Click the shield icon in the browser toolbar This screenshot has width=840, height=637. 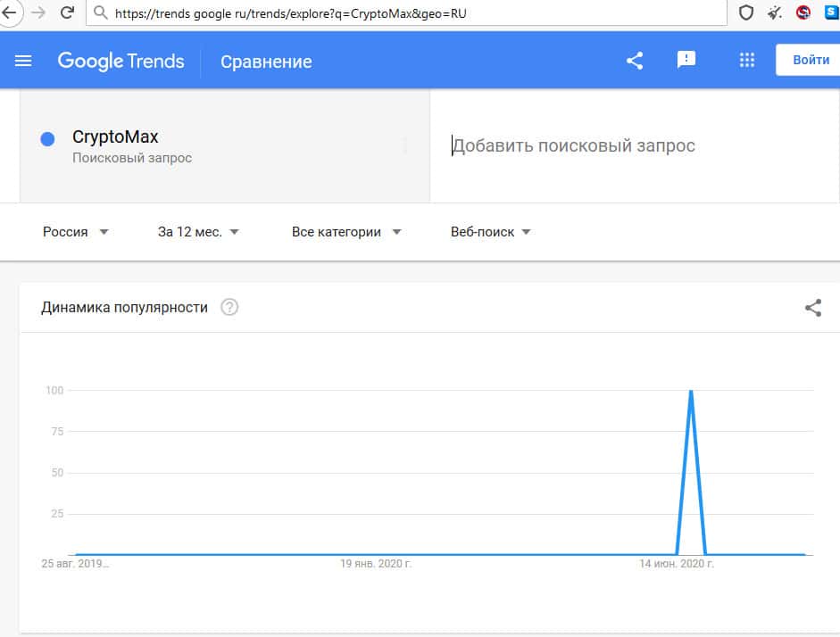(745, 13)
